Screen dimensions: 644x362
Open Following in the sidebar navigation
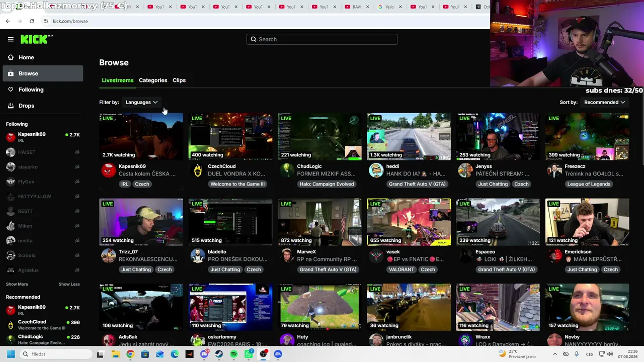pyautogui.click(x=43, y=89)
